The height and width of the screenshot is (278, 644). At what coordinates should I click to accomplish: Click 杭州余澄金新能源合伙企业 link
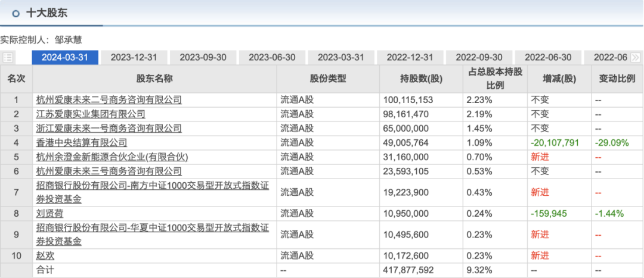tap(112, 157)
